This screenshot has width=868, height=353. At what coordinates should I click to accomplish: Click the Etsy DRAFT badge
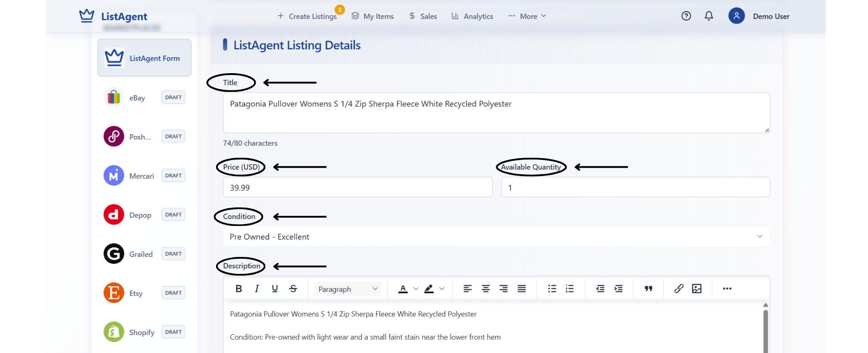(x=174, y=293)
